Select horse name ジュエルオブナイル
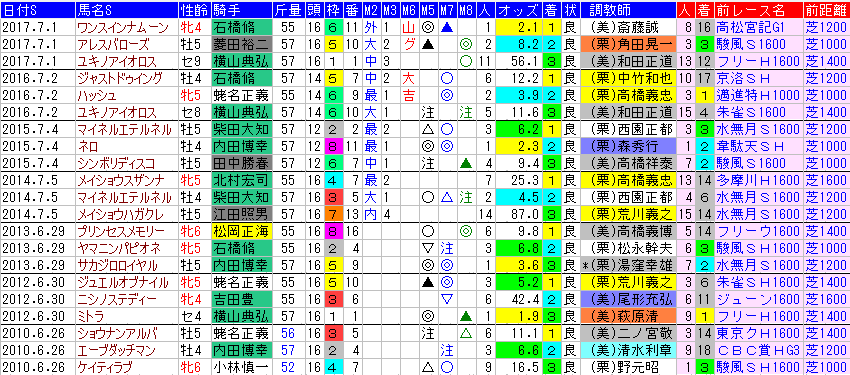This screenshot has width=850, height=375. 123,282
